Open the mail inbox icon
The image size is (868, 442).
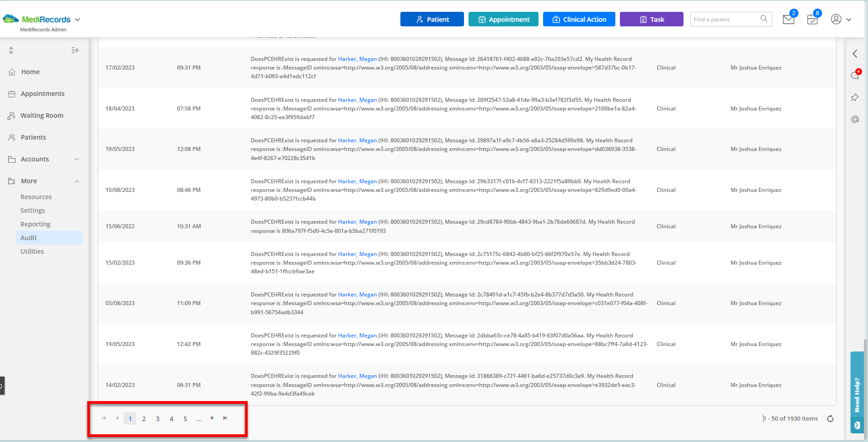[x=788, y=20]
